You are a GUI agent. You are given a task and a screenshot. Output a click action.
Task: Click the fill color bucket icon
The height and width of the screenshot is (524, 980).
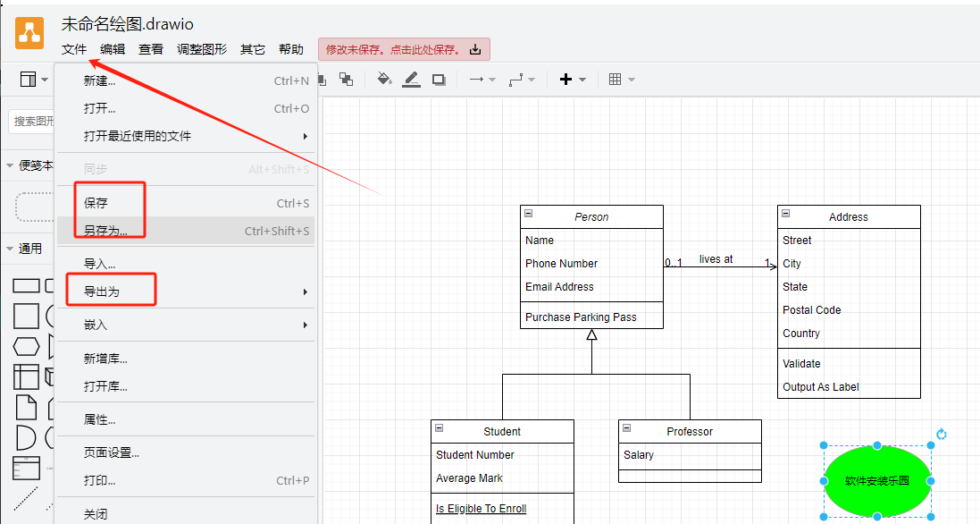[384, 80]
